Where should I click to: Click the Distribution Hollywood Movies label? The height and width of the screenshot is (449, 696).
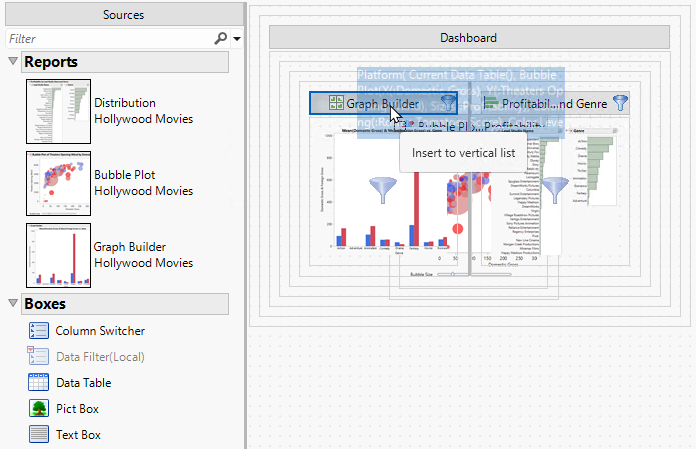point(143,111)
